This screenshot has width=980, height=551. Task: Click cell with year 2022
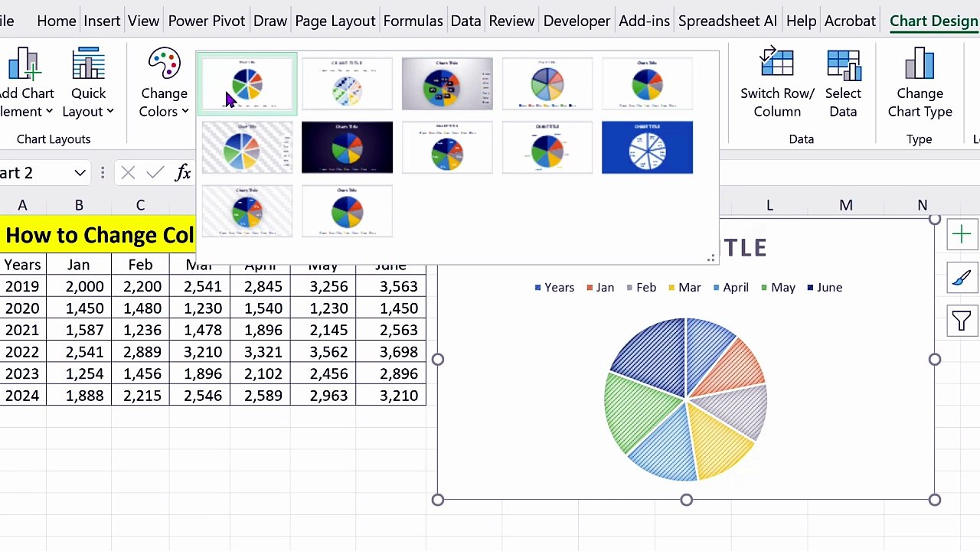point(22,352)
